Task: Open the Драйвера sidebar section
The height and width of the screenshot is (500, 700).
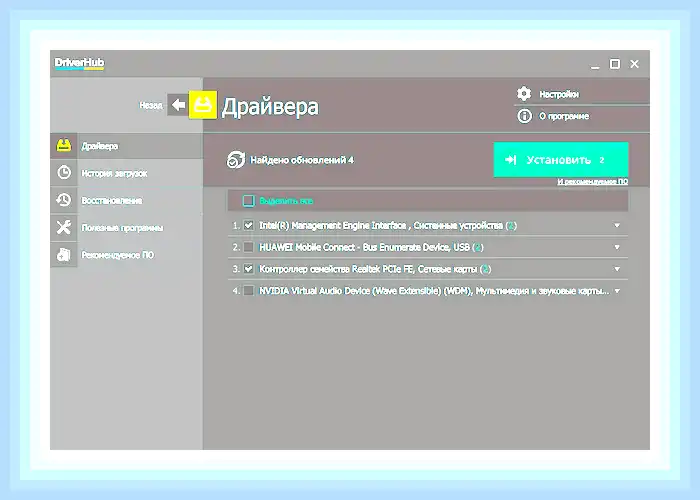Action: pos(126,146)
